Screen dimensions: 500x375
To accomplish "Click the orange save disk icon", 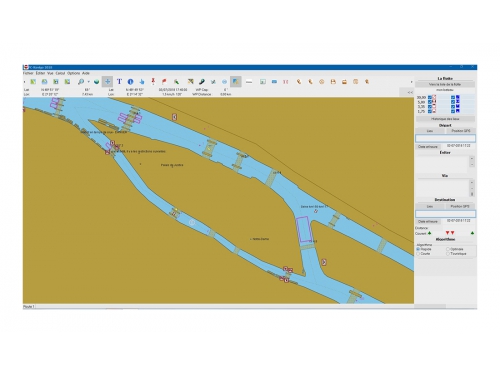I will coord(333,82).
